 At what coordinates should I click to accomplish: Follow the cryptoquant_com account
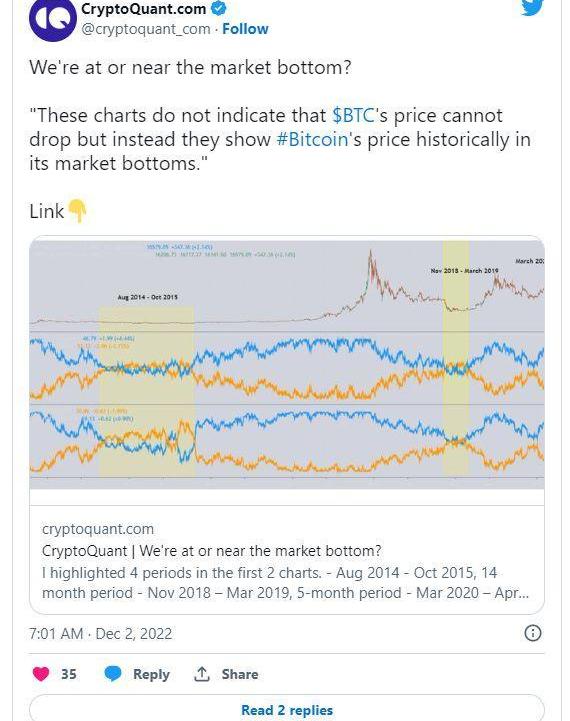(245, 29)
